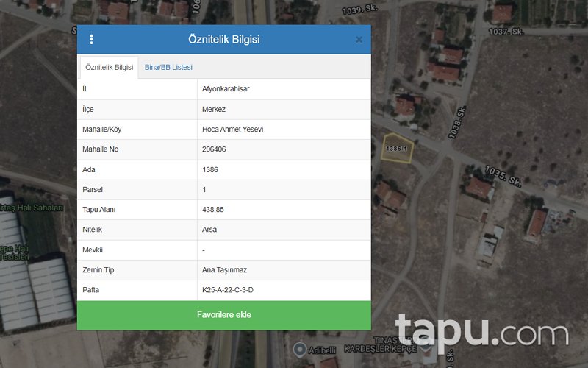
Task: Click the 1037. Sk. street label
Action: (506, 32)
